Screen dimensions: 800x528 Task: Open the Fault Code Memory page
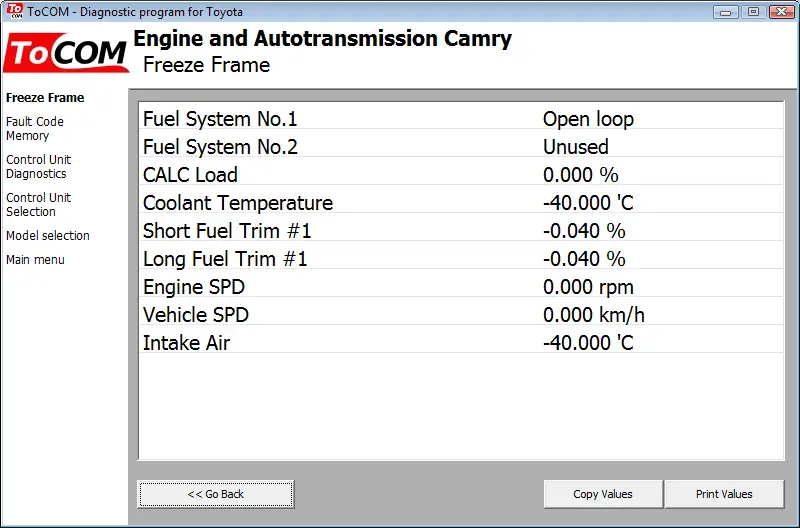pos(35,129)
